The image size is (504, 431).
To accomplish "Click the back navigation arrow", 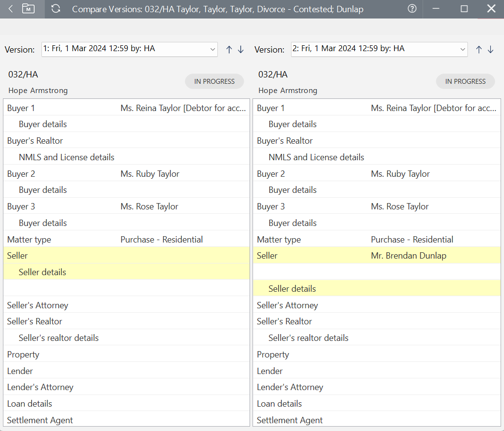I will (x=10, y=8).
